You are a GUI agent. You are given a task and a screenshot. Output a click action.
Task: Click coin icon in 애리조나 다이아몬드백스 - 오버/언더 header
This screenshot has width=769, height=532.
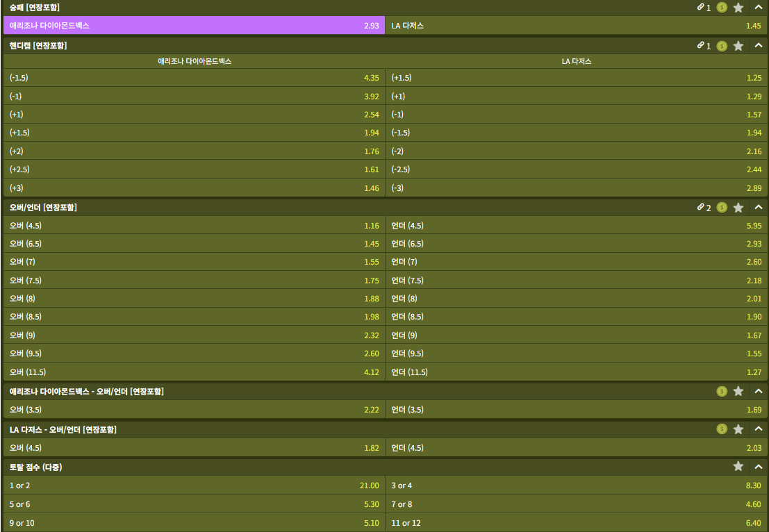(x=722, y=391)
